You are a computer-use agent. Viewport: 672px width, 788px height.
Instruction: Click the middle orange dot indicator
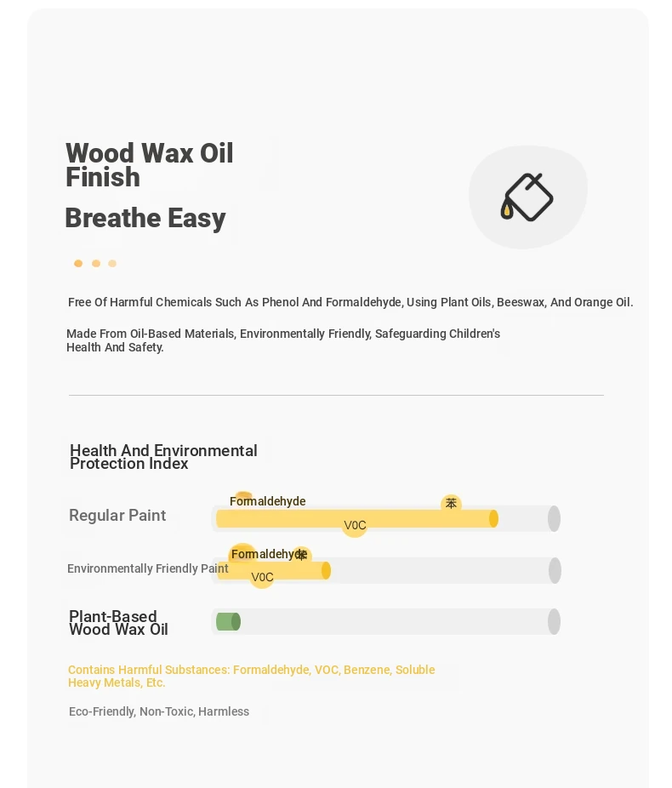[x=96, y=263]
